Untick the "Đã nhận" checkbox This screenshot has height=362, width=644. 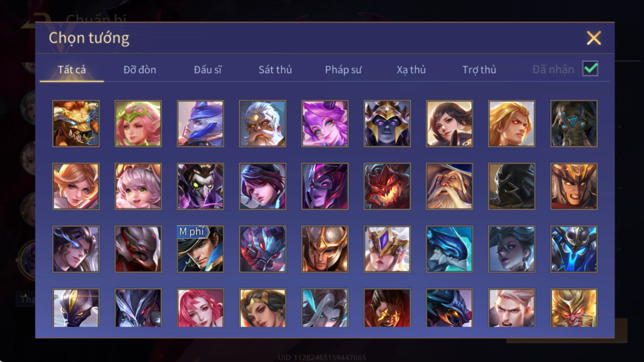point(590,69)
